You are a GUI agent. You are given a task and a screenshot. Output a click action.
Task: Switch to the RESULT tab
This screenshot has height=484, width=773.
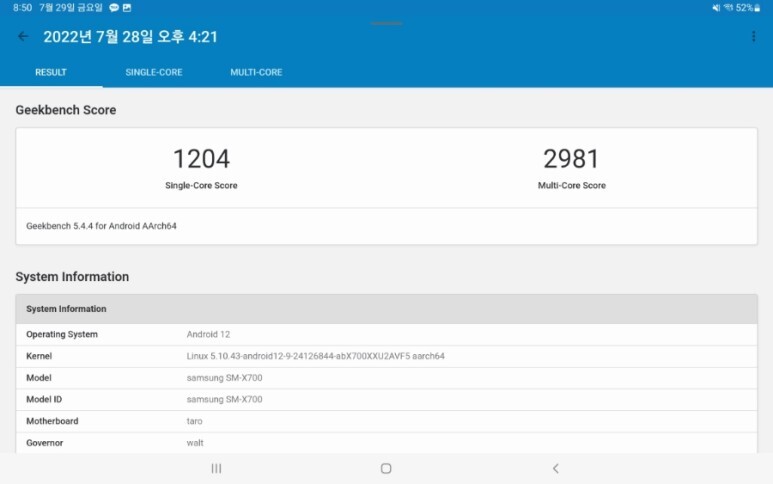(51, 72)
